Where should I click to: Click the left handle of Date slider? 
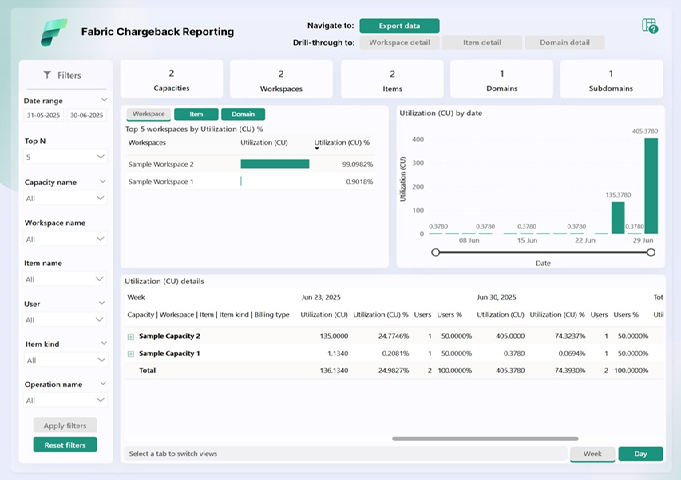tap(435, 252)
